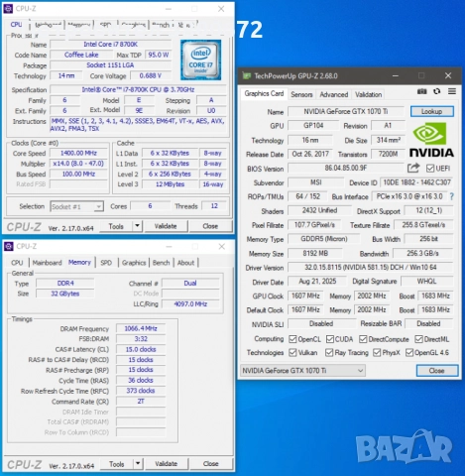This screenshot has width=465, height=476.
Task: Click the GPU-Z title bar app icon
Action: (247, 75)
